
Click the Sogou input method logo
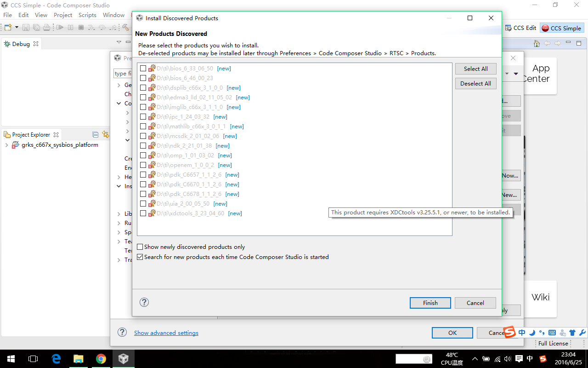[x=510, y=332]
